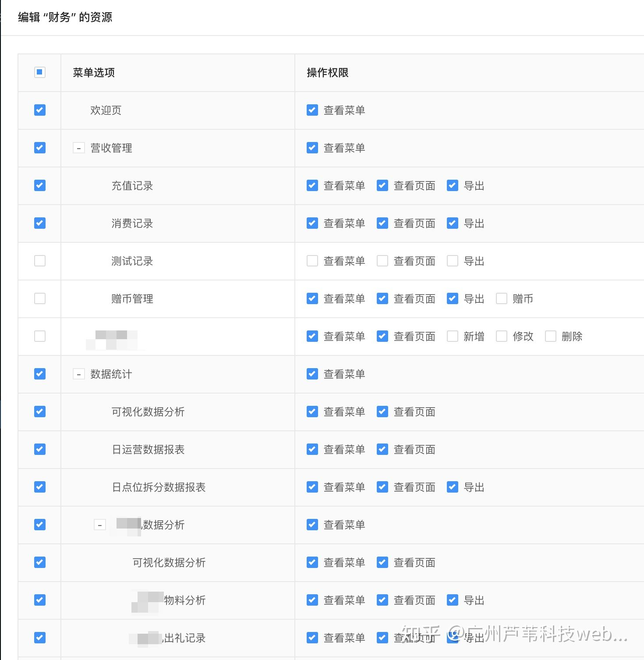Select the 消费记录 menu item text
This screenshot has width=644, height=660.
(x=132, y=224)
